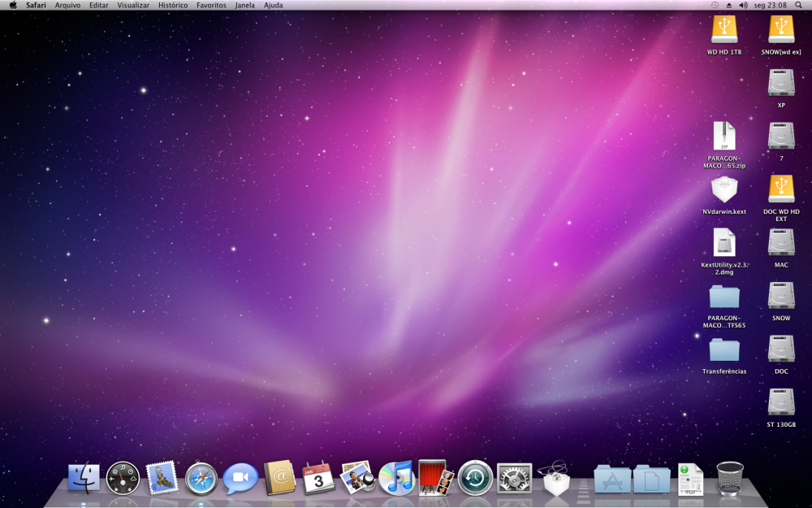Image resolution: width=812 pixels, height=508 pixels.
Task: Open the volume control in menu bar
Action: pyautogui.click(x=744, y=5)
